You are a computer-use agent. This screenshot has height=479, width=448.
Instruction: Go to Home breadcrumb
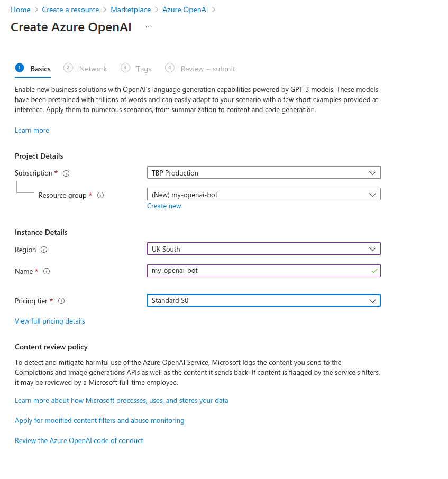pos(21,10)
